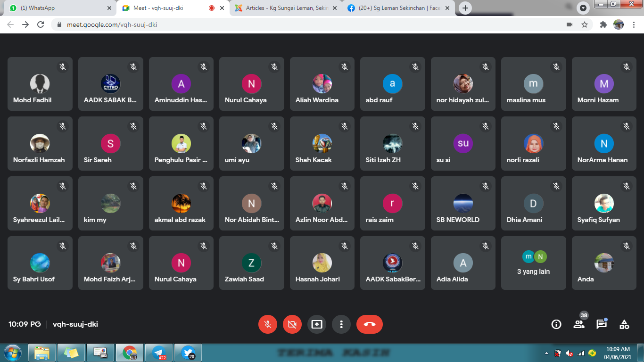The image size is (644, 362).
Task: Select the Mohd Fadhil participant tile
Action: (x=40, y=84)
